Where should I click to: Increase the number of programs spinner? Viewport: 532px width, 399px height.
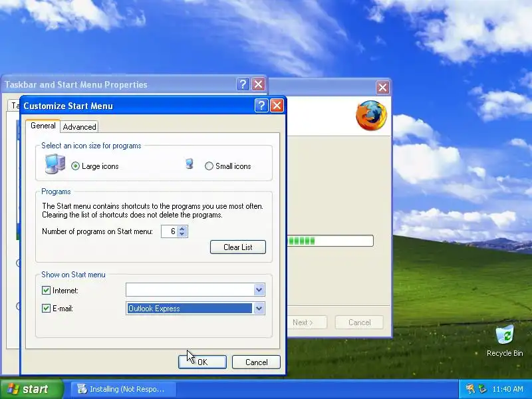[x=182, y=228]
